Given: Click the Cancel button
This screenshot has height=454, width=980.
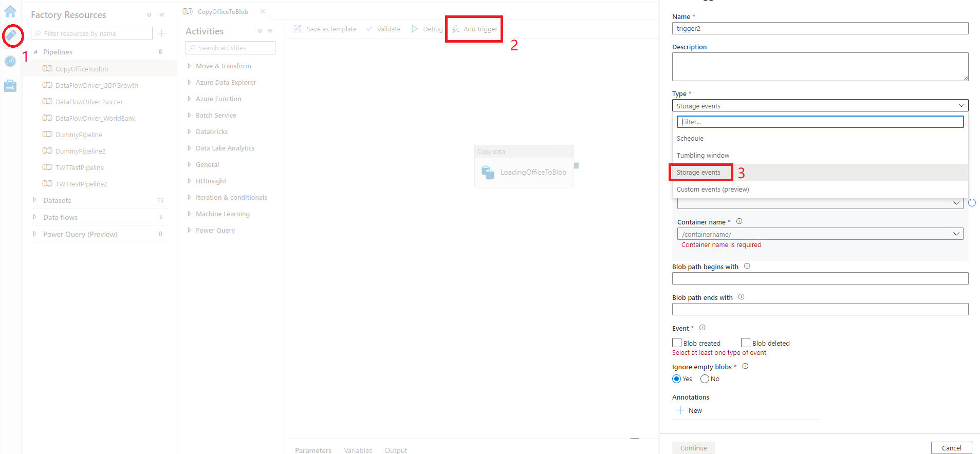Looking at the screenshot, I should click(952, 448).
